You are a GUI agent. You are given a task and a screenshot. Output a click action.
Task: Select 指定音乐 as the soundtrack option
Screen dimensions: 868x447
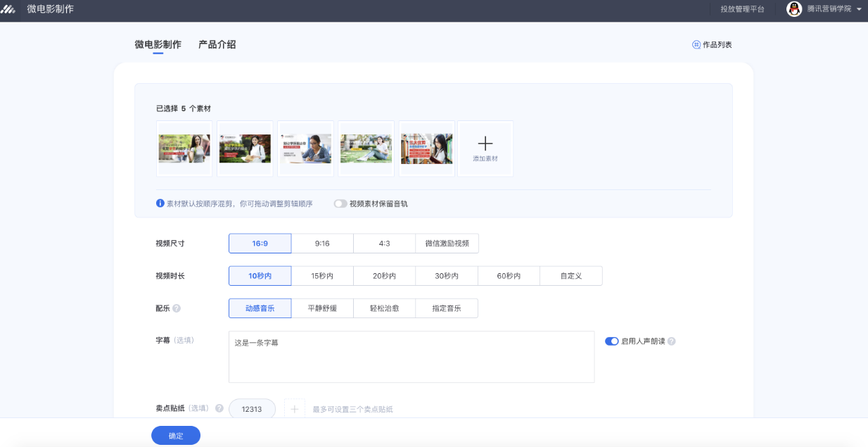pos(447,308)
